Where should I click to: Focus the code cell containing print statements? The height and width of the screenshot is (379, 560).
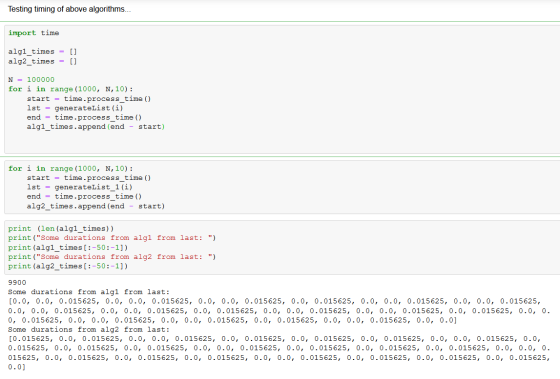tap(282, 247)
